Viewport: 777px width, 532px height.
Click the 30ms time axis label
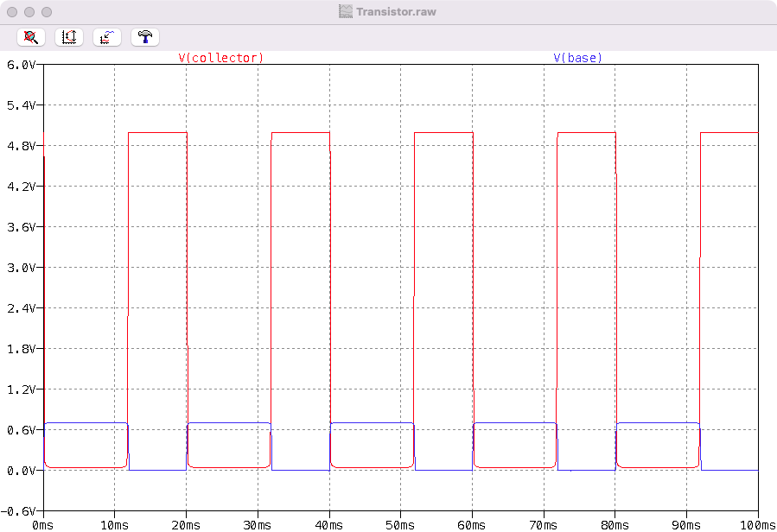tap(258, 525)
